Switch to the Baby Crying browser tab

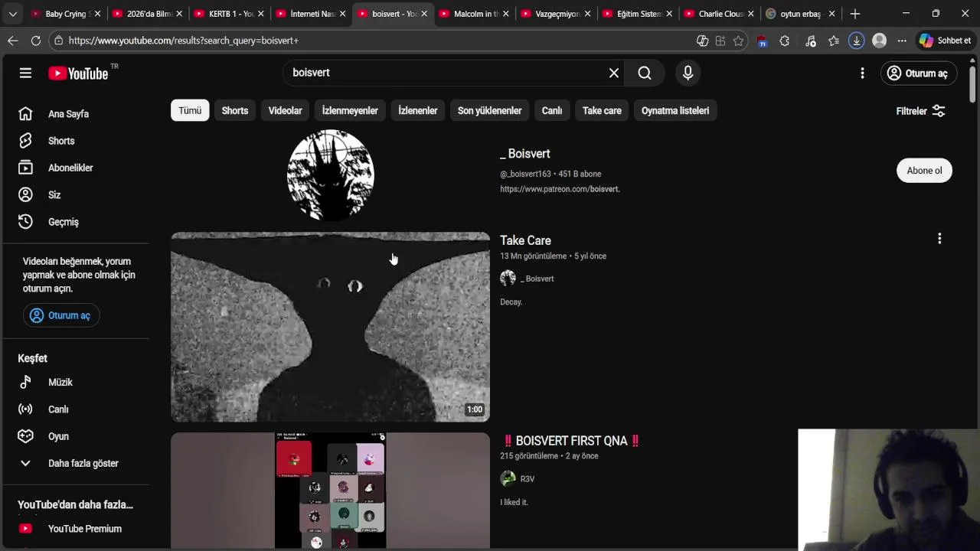point(66,14)
